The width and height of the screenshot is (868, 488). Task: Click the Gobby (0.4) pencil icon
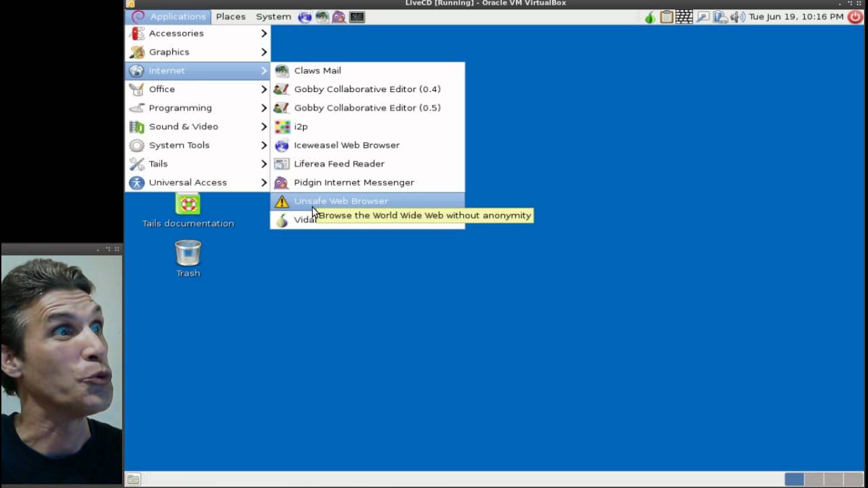click(281, 89)
